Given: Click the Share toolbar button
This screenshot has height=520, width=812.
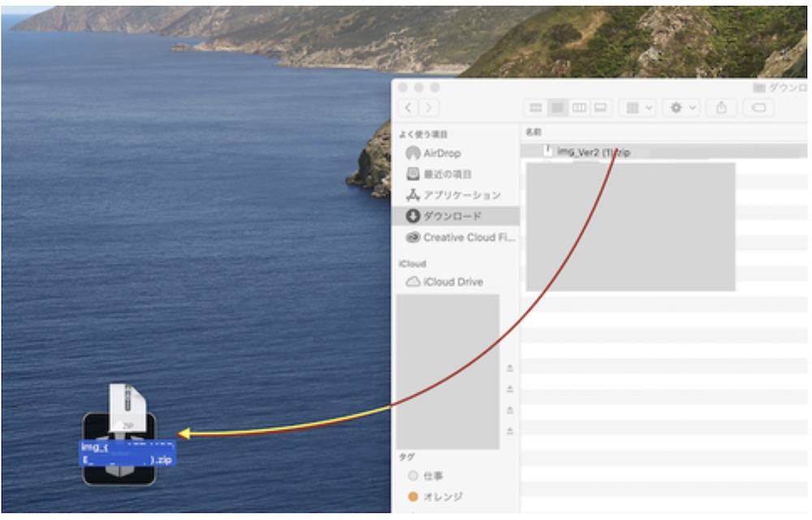Looking at the screenshot, I should [x=721, y=108].
